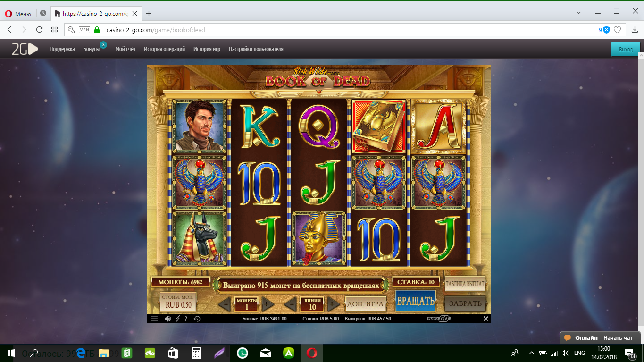Open Мой счёт menu item
This screenshot has width=644, height=362.
point(125,49)
